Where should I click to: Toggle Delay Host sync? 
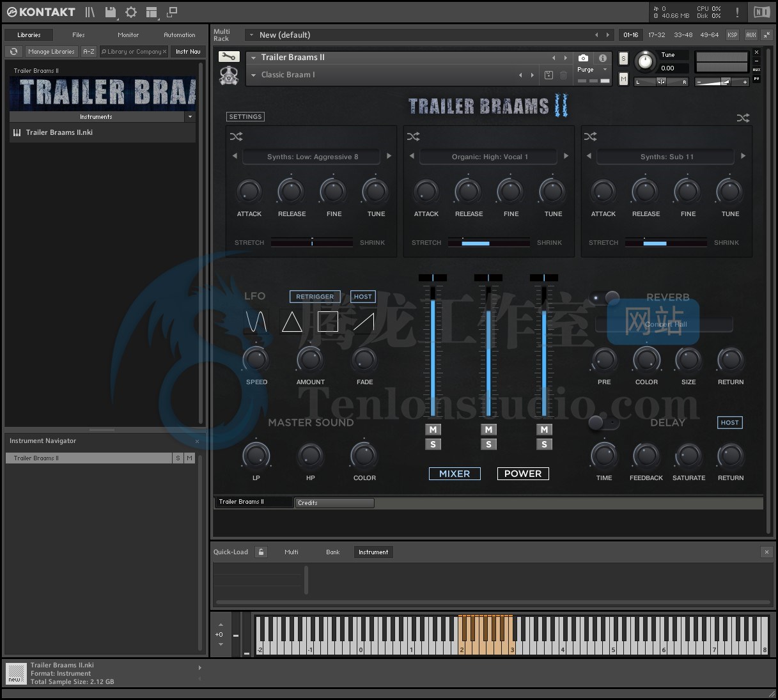click(729, 423)
